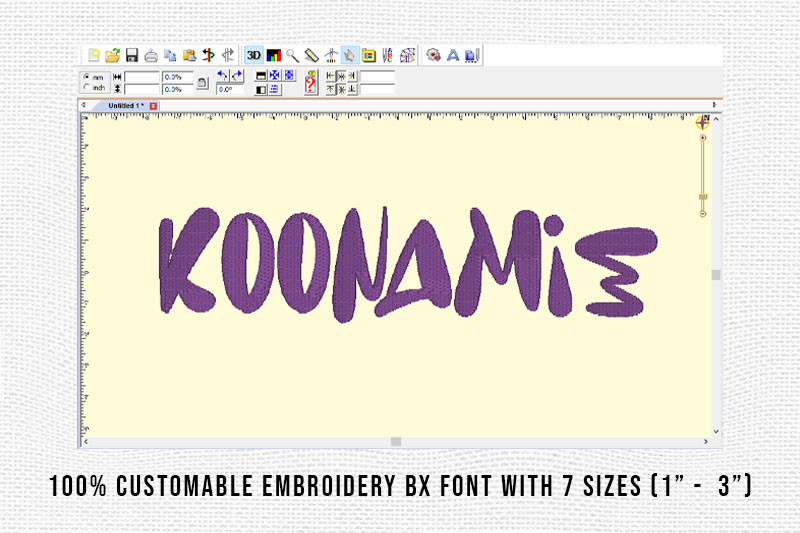This screenshot has width=800, height=533.
Task: Rotate the design left
Action: (x=222, y=76)
